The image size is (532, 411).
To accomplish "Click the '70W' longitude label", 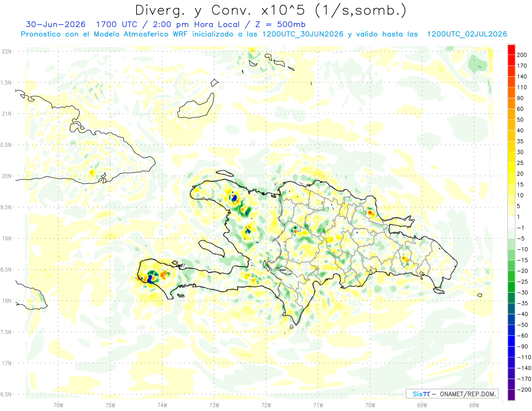I will point(370,405).
